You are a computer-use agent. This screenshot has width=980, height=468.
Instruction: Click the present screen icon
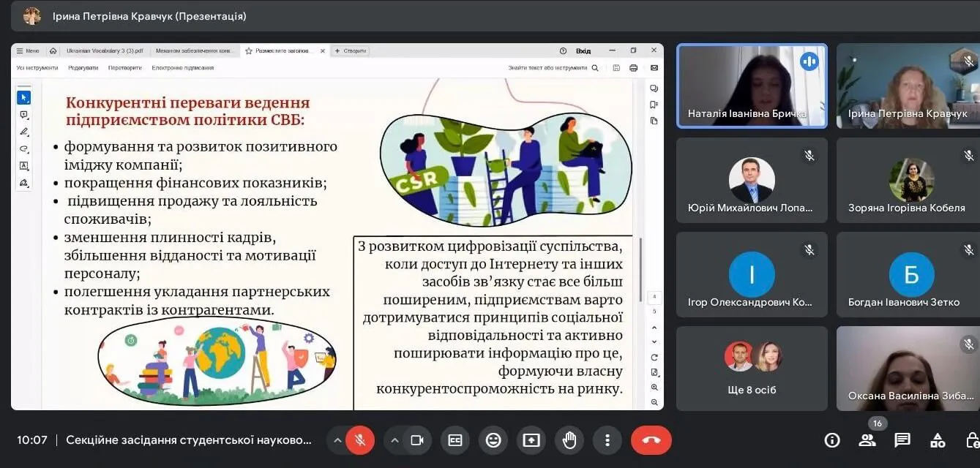click(x=531, y=440)
